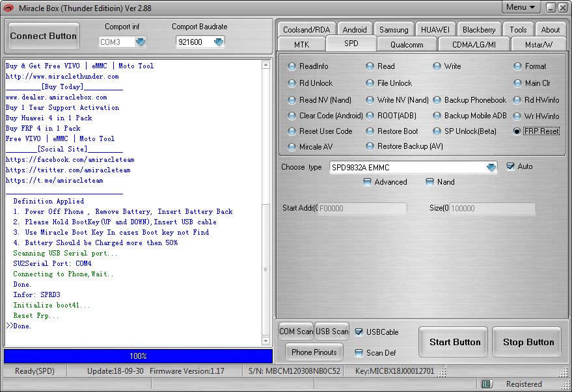Viewport: 572px width, 392px height.
Task: Open the About tab
Action: [x=550, y=29]
